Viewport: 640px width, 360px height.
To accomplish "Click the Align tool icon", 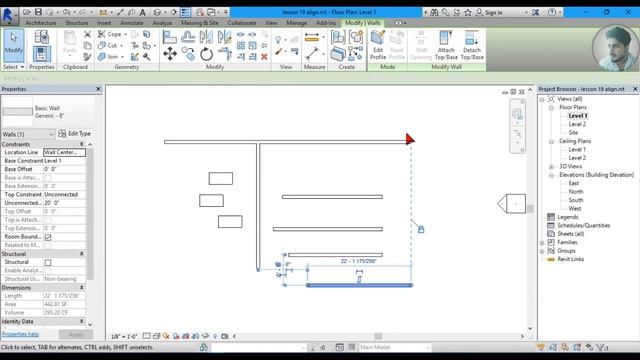I will click(x=169, y=37).
